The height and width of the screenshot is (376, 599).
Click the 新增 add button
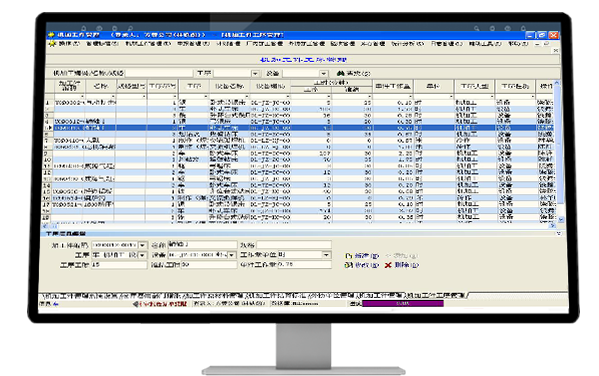(x=362, y=256)
